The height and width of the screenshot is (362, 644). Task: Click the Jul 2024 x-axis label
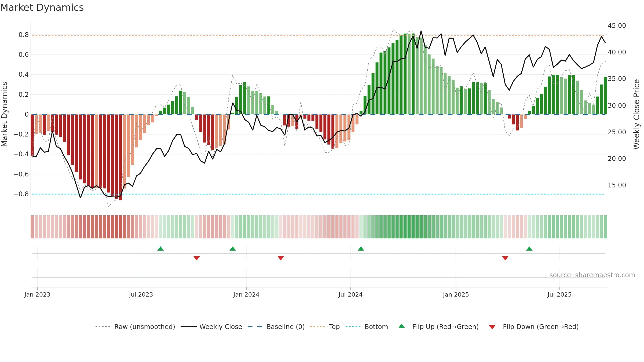[350, 294]
